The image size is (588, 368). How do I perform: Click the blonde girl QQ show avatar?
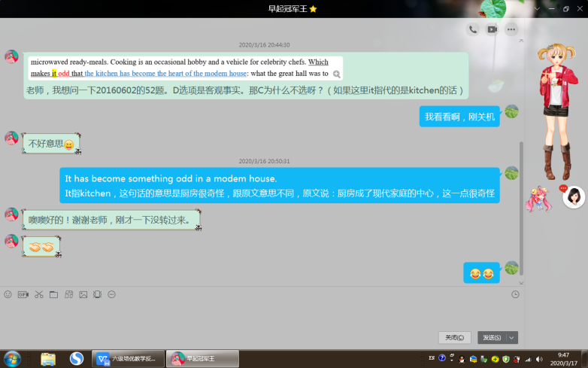557,112
